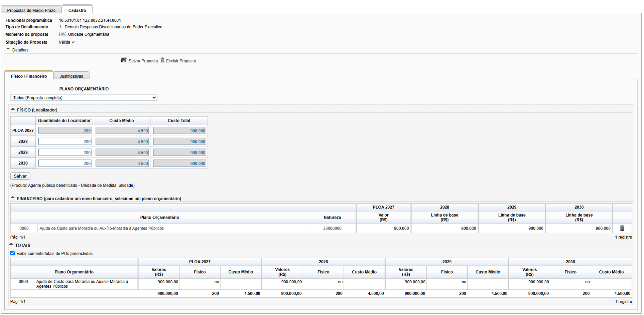Click Totais PLOA 2027 value 900.000,00
The image size is (644, 315).
(168, 282)
